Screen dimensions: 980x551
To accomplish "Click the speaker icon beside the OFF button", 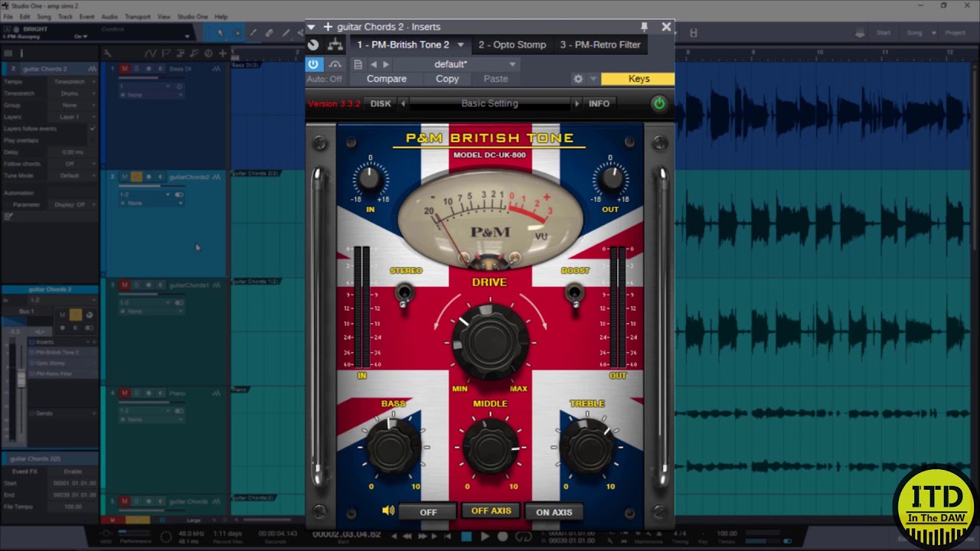I will coord(388,511).
